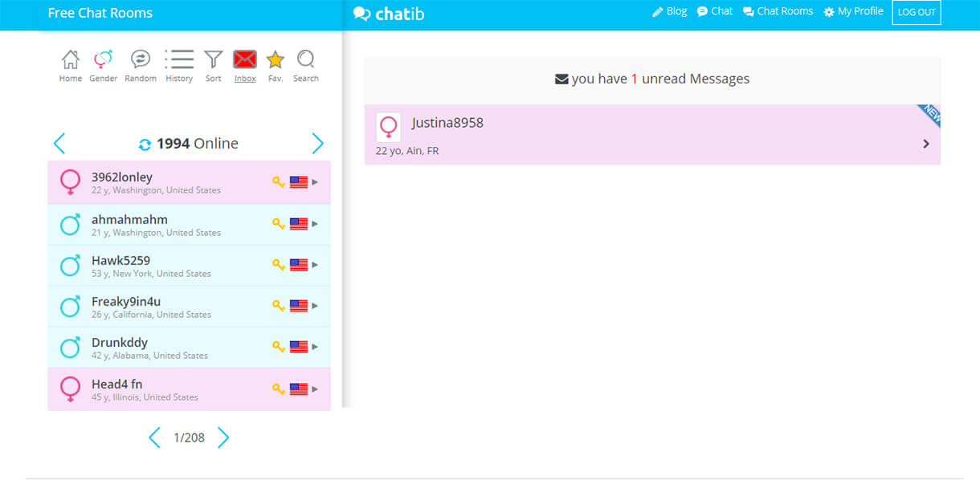
Task: Refresh the online users count
Action: [145, 144]
